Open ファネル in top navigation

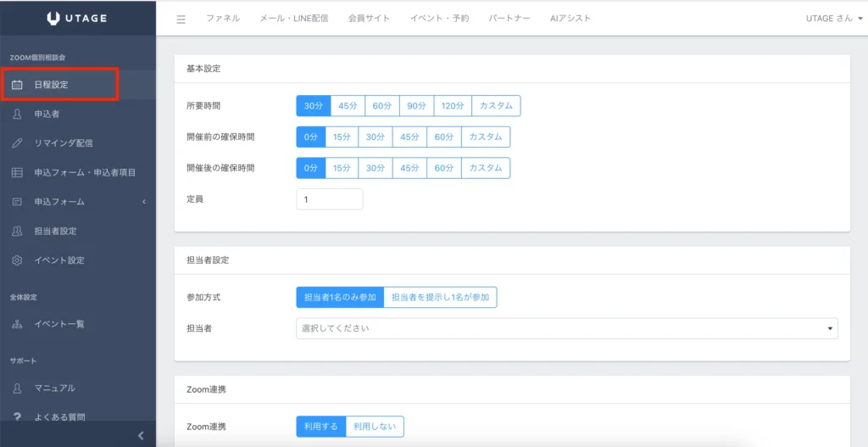coord(223,19)
